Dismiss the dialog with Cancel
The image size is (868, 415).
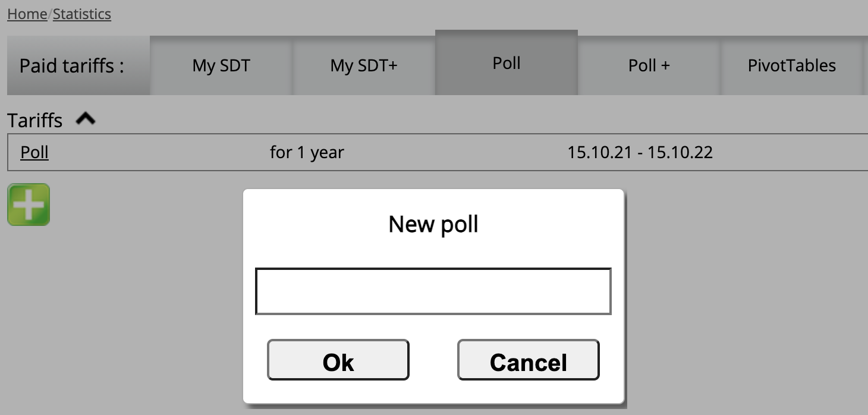pyautogui.click(x=529, y=360)
